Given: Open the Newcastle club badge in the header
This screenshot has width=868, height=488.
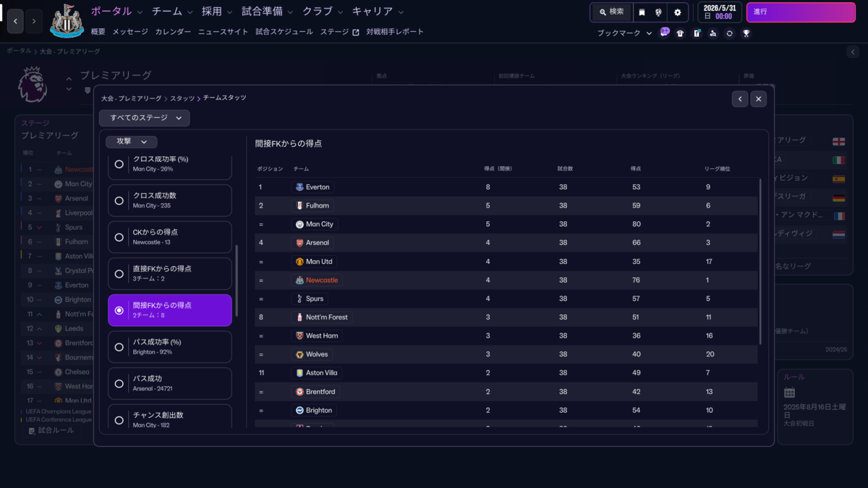Looking at the screenshot, I should pyautogui.click(x=67, y=21).
